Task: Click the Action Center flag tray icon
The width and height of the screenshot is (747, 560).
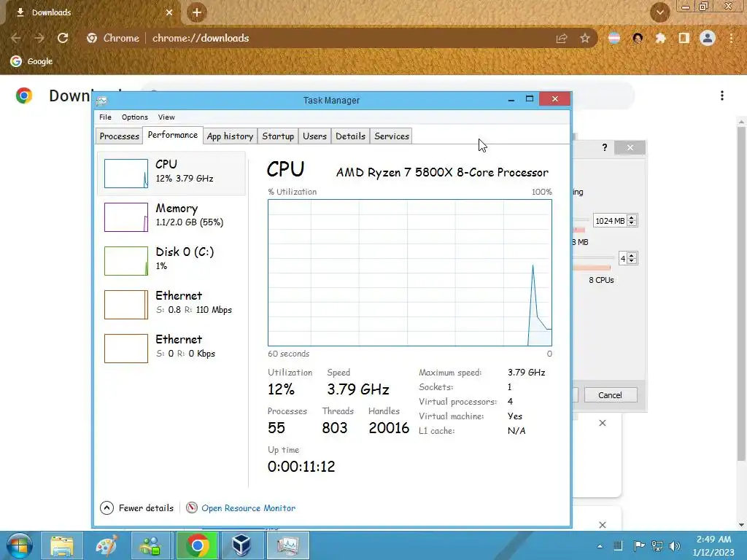Action: tap(639, 546)
